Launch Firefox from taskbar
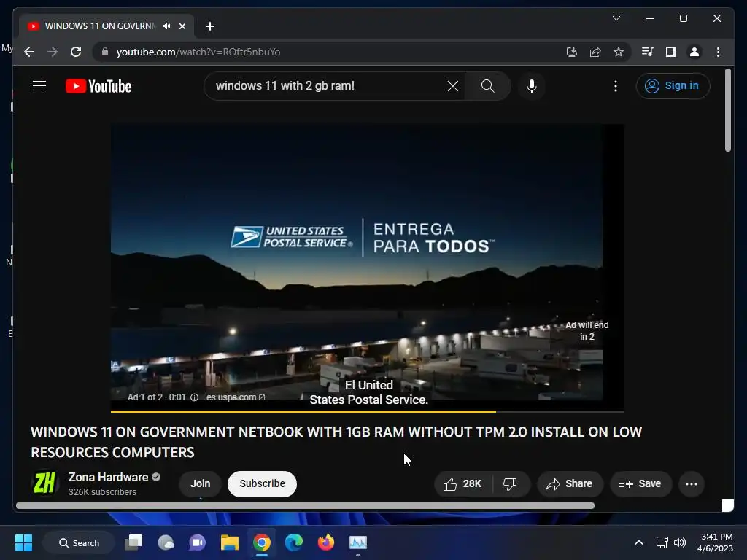Image resolution: width=747 pixels, height=560 pixels. pos(326,542)
